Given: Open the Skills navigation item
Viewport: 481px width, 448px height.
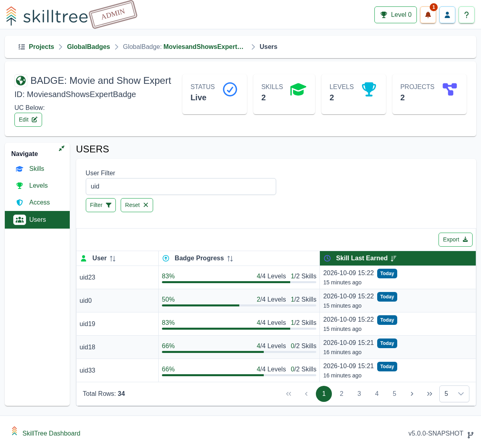Looking at the screenshot, I should [37, 169].
